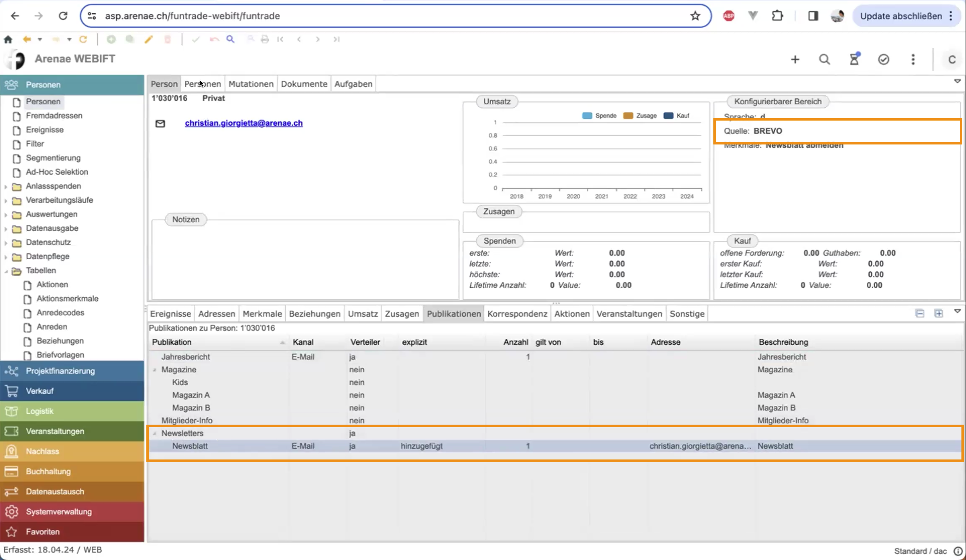Click the Update abschließen browser button
This screenshot has width=966, height=560.
pyautogui.click(x=901, y=16)
